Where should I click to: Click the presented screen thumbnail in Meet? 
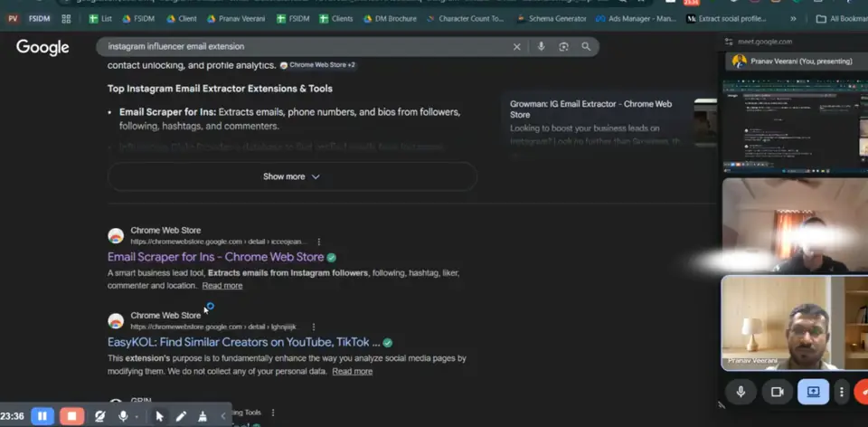pos(796,127)
